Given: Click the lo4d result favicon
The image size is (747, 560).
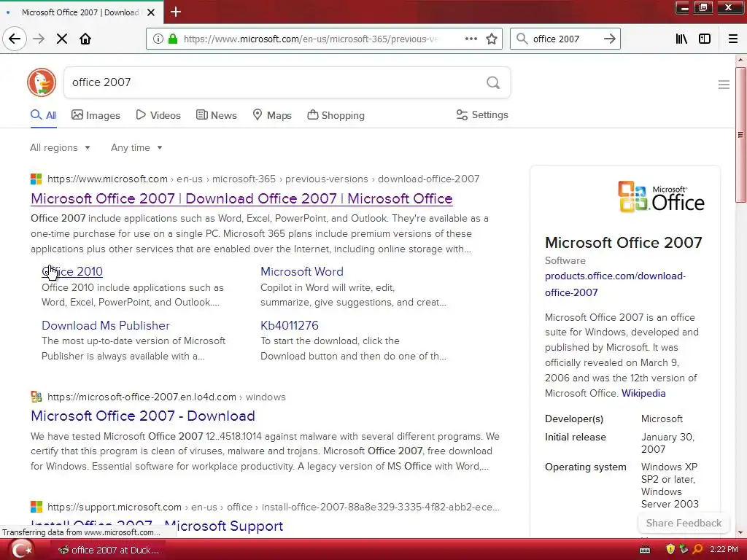Looking at the screenshot, I should 36,397.
